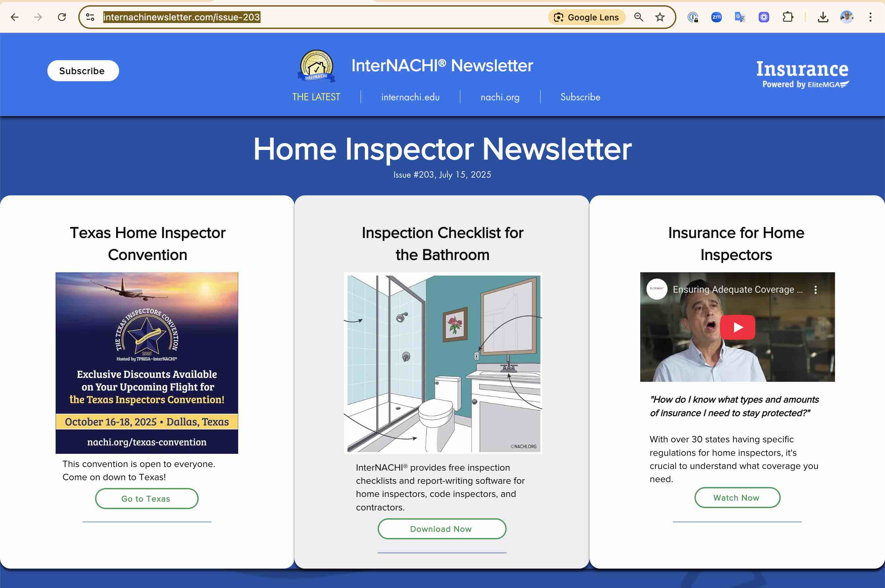Reload the newsletter page
Viewport: 885px width, 588px height.
point(62,17)
